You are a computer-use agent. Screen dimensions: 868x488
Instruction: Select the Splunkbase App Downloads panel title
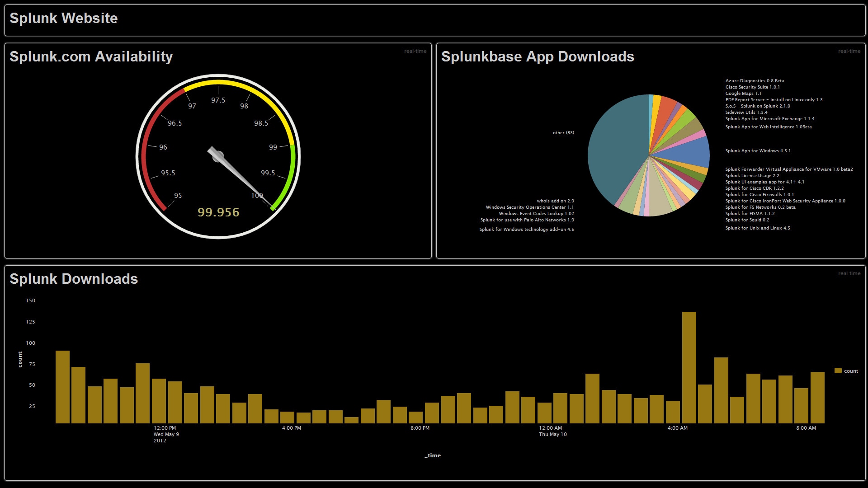(x=538, y=56)
